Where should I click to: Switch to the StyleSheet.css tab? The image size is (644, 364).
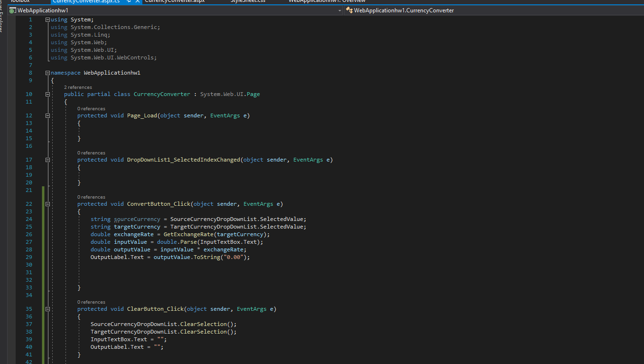point(248,1)
